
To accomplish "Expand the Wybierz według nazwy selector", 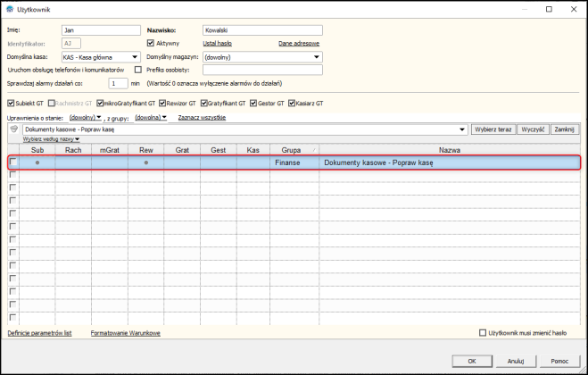I will click(x=51, y=139).
